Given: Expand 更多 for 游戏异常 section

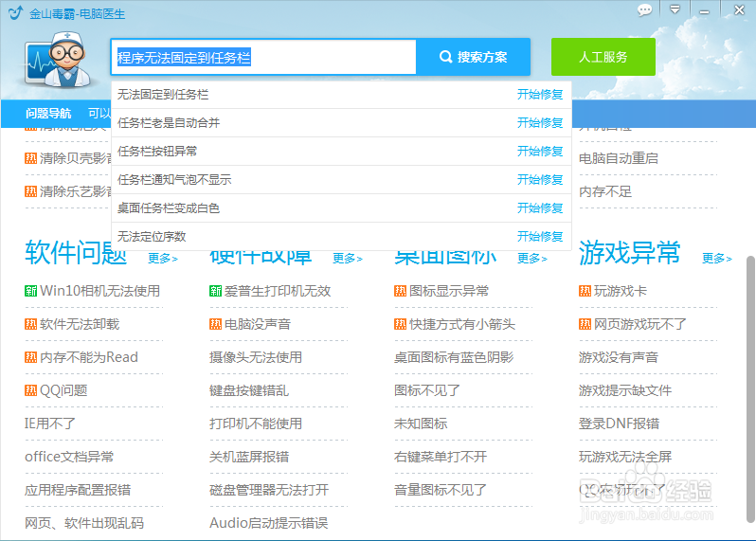Looking at the screenshot, I should [717, 259].
